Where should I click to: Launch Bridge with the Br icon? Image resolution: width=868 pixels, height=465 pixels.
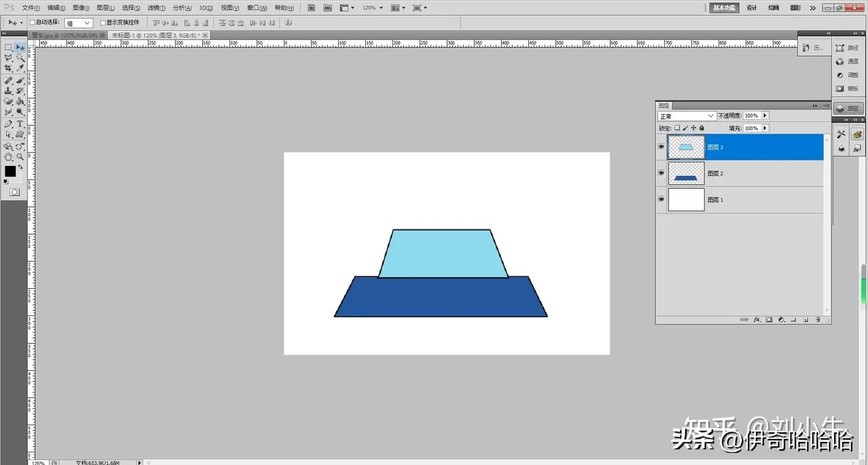(x=311, y=8)
